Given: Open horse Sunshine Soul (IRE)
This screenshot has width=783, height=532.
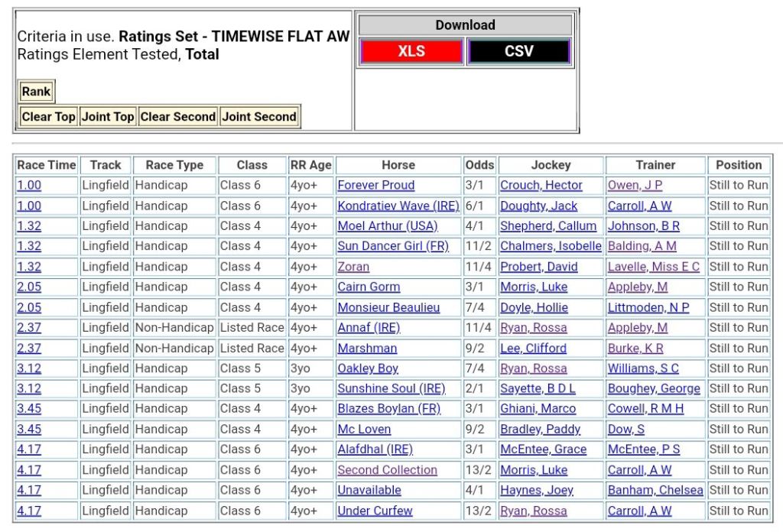Looking at the screenshot, I should 391,388.
